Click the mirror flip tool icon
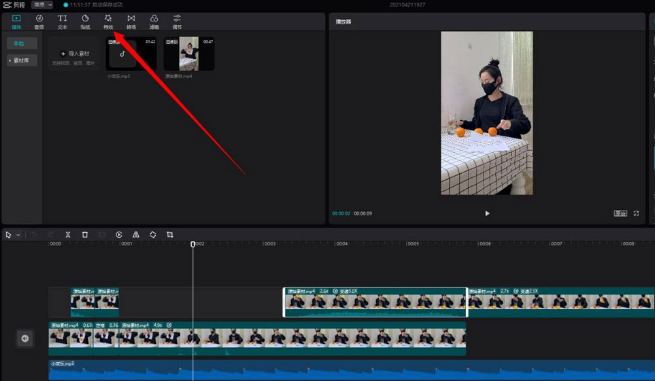This screenshot has width=655, height=381. pyautogui.click(x=136, y=235)
